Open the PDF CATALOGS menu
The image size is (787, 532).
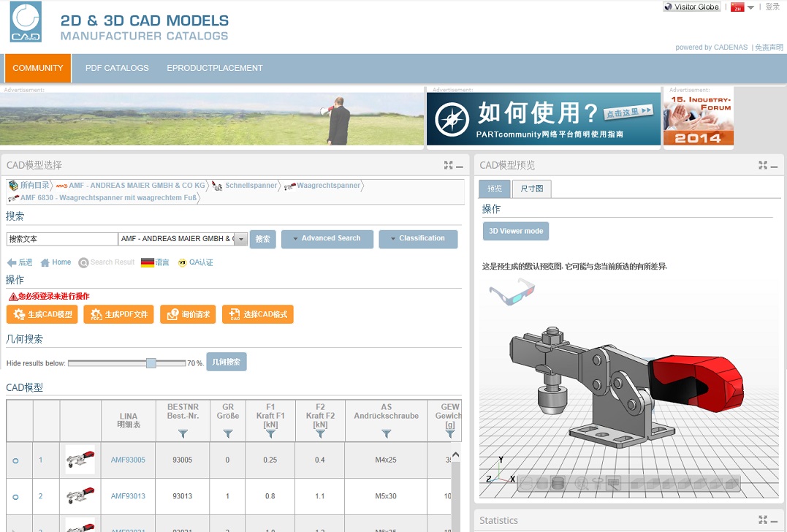117,68
